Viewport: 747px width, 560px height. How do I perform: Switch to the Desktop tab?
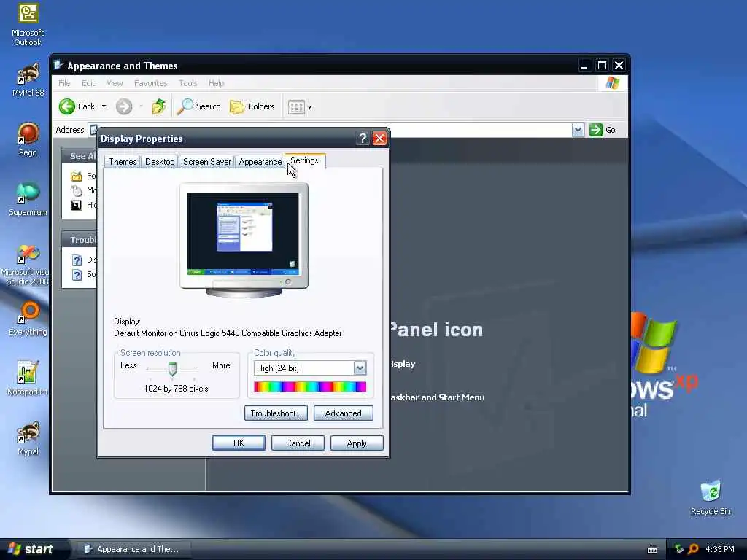[x=160, y=162]
